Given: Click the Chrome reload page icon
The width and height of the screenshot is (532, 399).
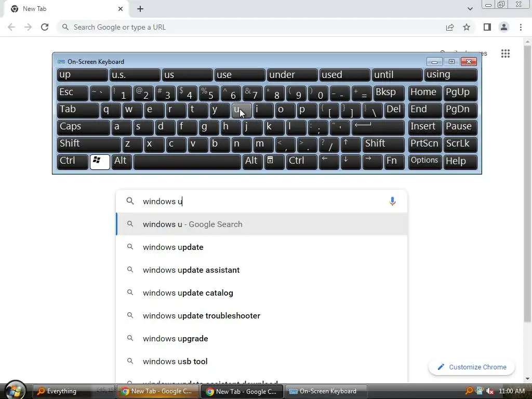Looking at the screenshot, I should pos(45,27).
